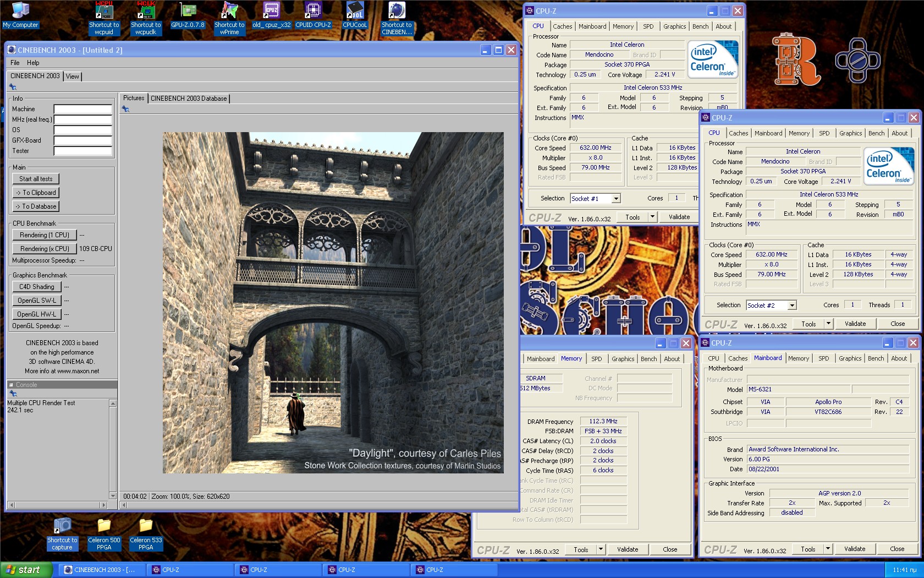Screen dimensions: 924x578
Task: Click the pin icon under Pictures tab
Action: (125, 109)
